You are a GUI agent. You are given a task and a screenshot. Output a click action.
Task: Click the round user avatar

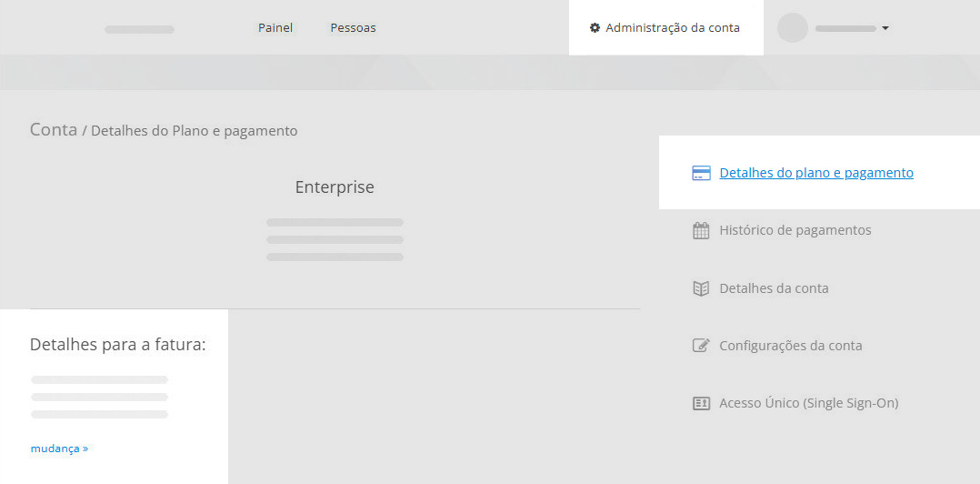tap(793, 28)
